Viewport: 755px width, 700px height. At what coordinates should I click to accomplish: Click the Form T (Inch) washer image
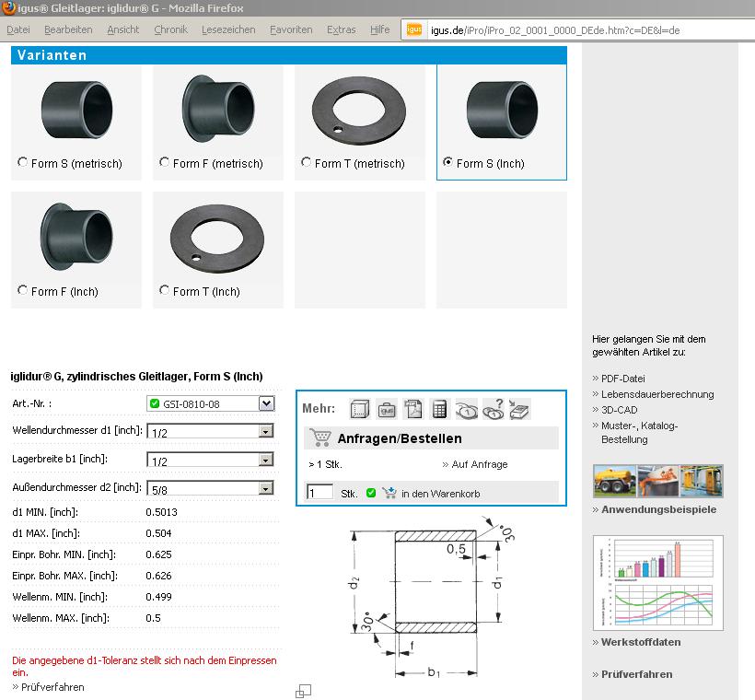tap(217, 239)
